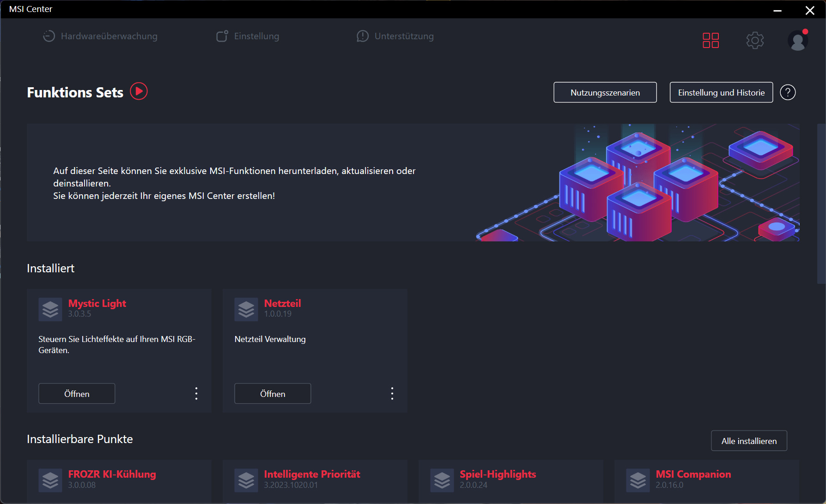Image resolution: width=826 pixels, height=504 pixels.
Task: Open the settings gear icon
Action: (755, 40)
